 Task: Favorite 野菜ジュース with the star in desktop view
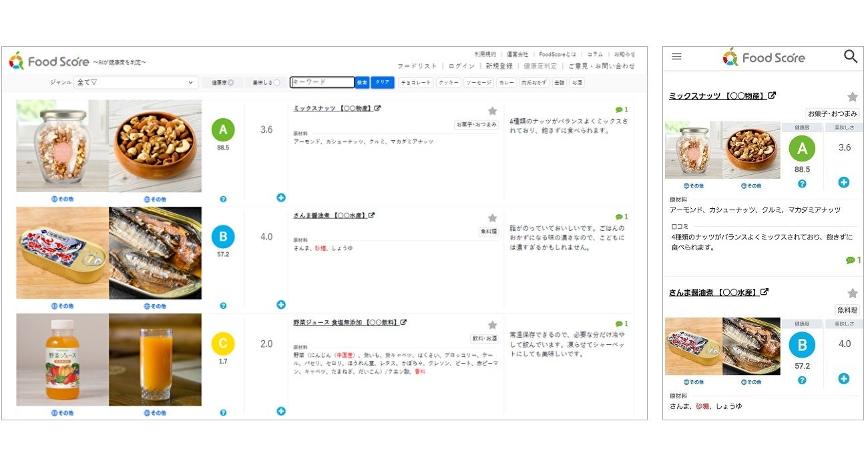[492, 325]
